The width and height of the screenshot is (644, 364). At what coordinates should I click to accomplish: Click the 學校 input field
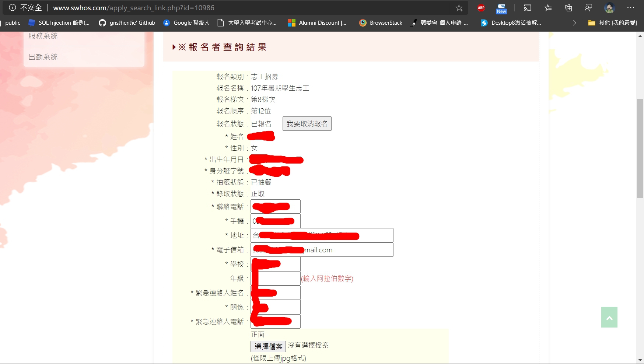[x=276, y=264]
